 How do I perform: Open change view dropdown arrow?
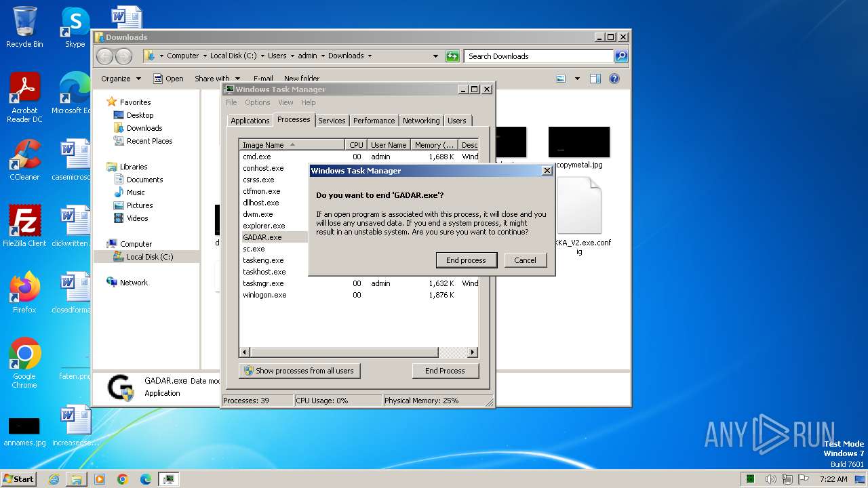click(577, 79)
